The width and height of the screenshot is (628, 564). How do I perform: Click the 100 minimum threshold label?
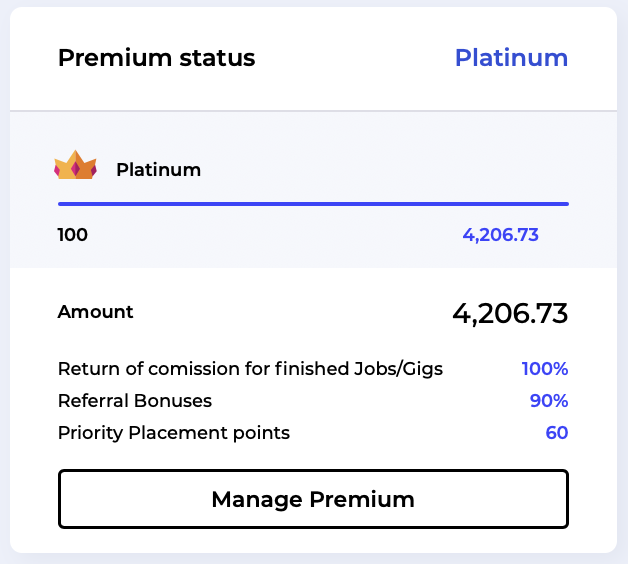click(x=72, y=235)
